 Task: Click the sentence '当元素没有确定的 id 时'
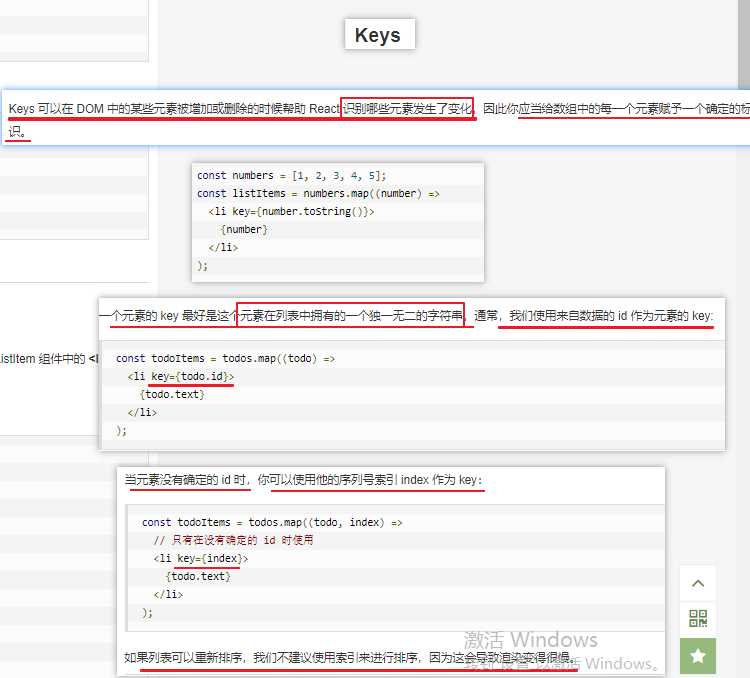186,480
